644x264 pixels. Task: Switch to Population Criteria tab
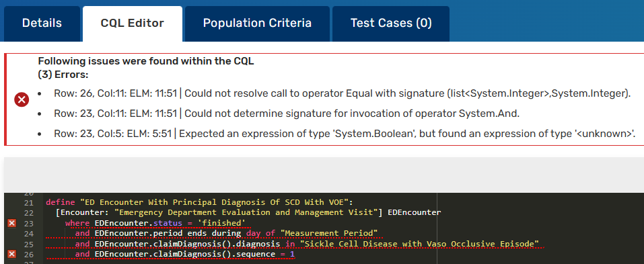pyautogui.click(x=257, y=24)
